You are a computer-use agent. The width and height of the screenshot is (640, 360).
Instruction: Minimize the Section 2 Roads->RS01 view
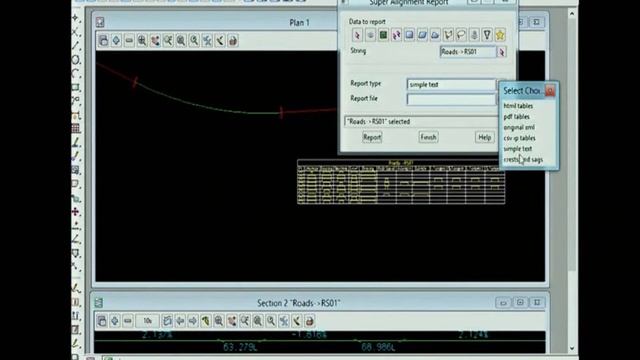503,302
